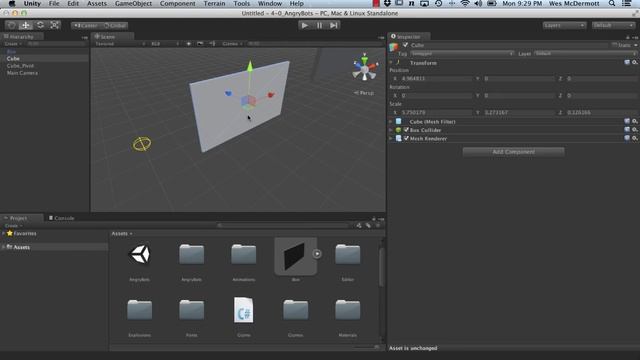The width and height of the screenshot is (640, 360).
Task: Open Transform gear settings icon
Action: coord(635,63)
